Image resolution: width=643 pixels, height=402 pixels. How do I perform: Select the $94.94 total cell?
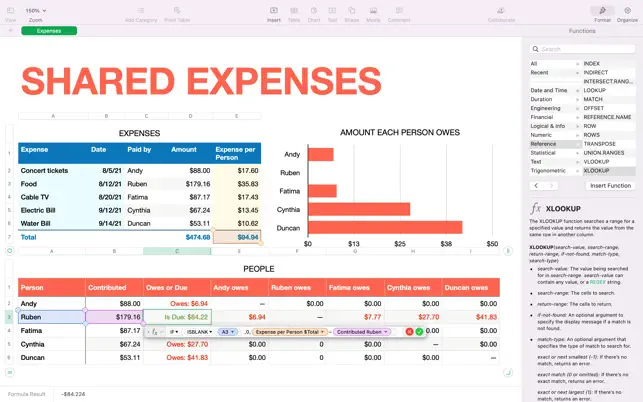(237, 237)
